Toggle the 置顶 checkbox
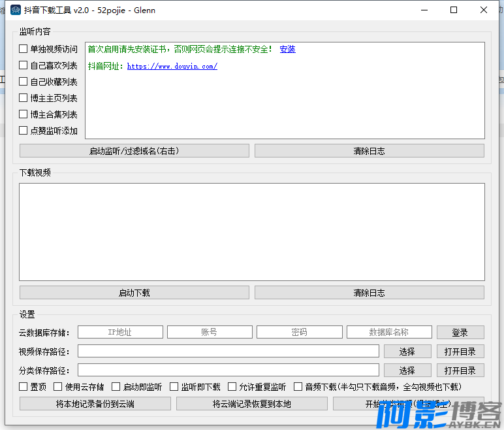Screen dimensions: 504x430 pos(23,387)
